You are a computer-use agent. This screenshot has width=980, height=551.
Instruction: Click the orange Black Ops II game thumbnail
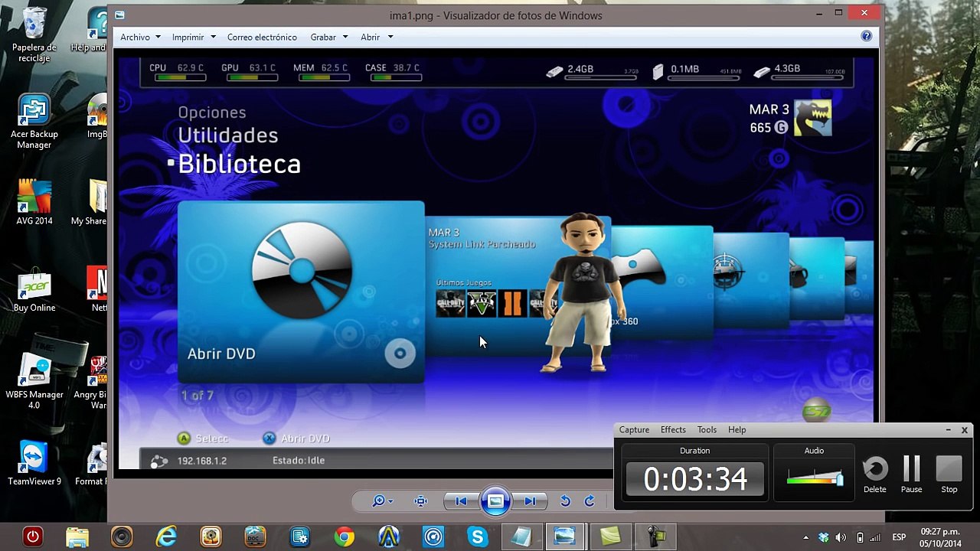512,304
